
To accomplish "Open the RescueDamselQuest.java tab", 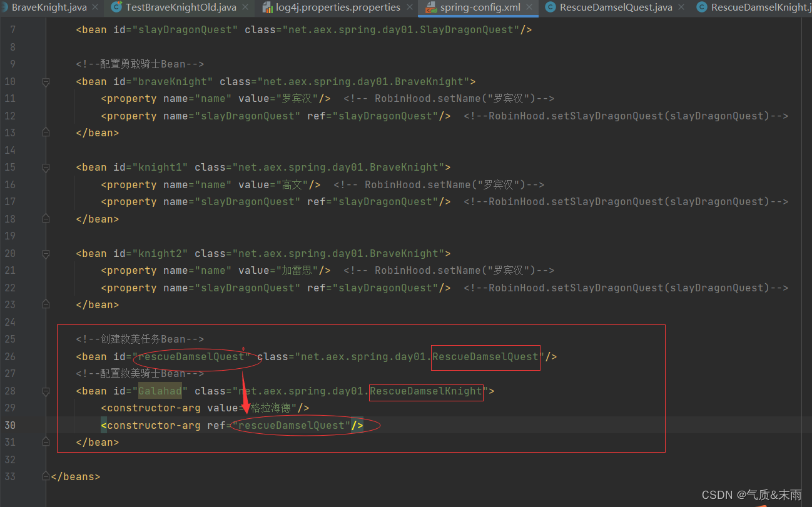I will pyautogui.click(x=616, y=8).
